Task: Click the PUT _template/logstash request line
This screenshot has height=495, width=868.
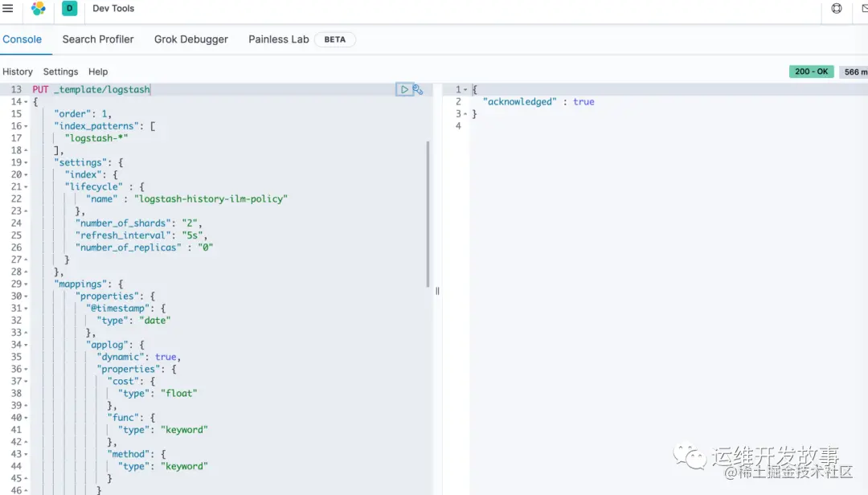Action: click(91, 90)
